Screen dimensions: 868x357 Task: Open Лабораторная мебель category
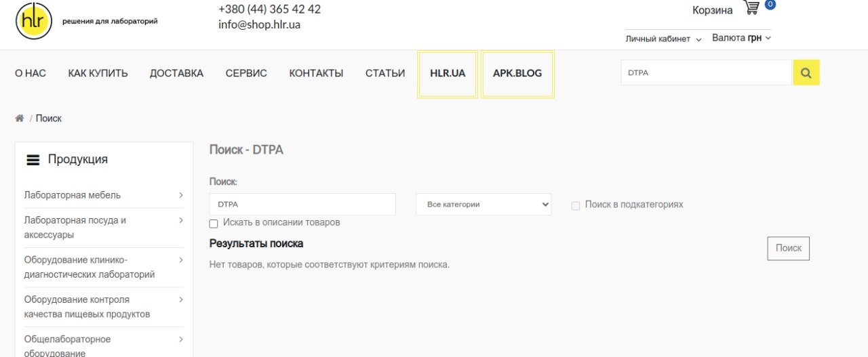(x=73, y=195)
